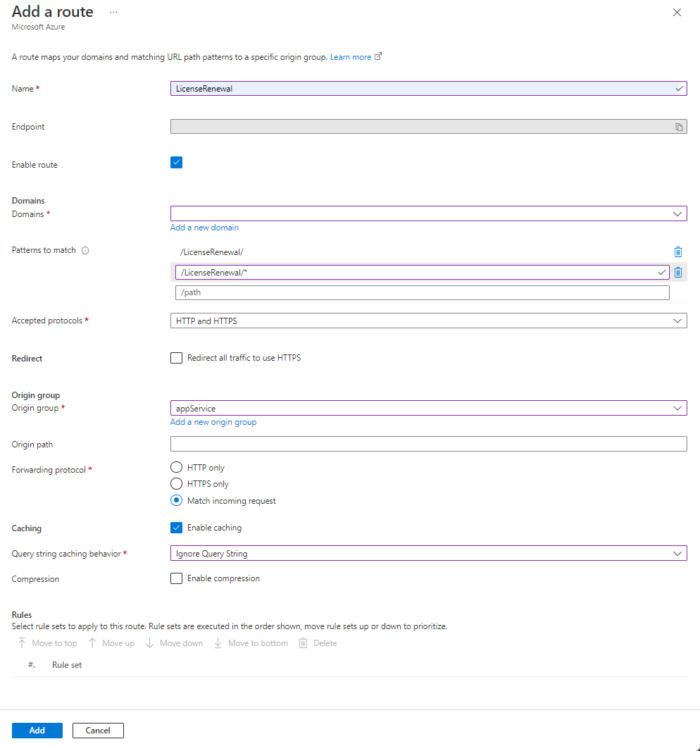The image size is (700, 751).
Task: Open Learn more external link
Action: coord(355,57)
